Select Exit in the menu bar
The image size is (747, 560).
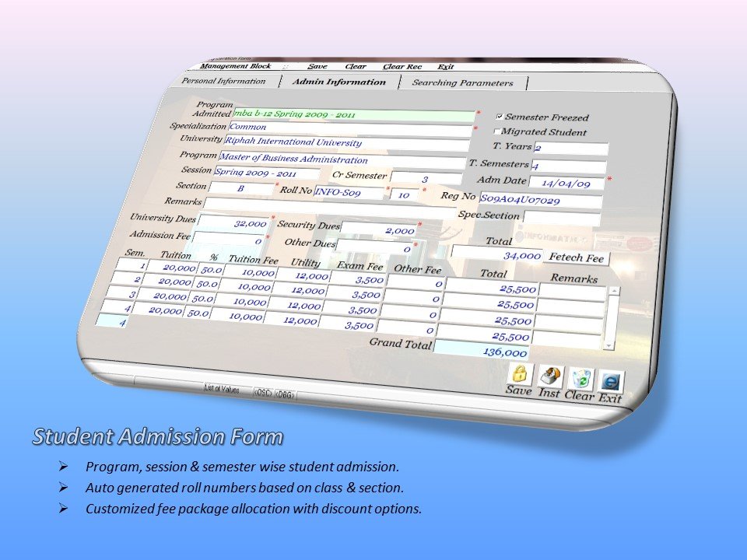[445, 67]
